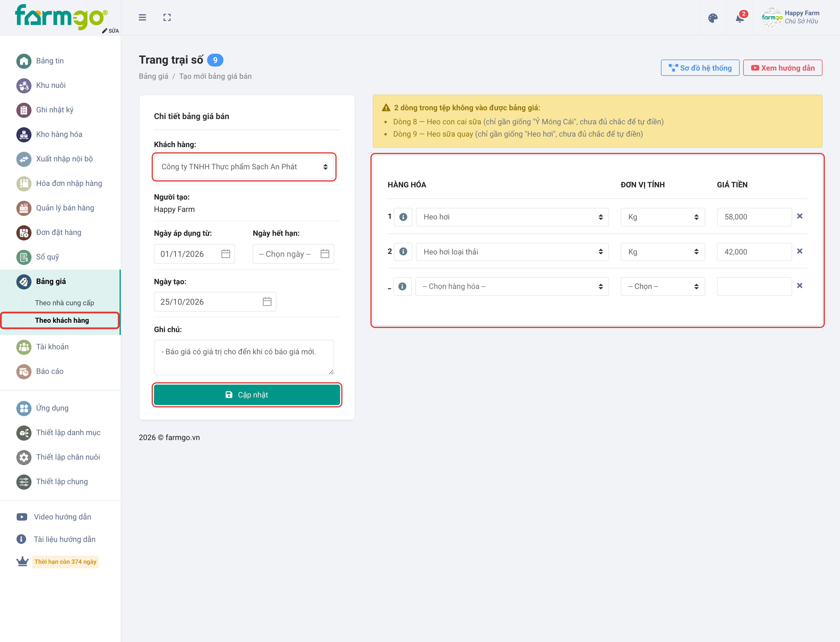
Task: Click the 42,000 price field
Action: [x=754, y=252]
